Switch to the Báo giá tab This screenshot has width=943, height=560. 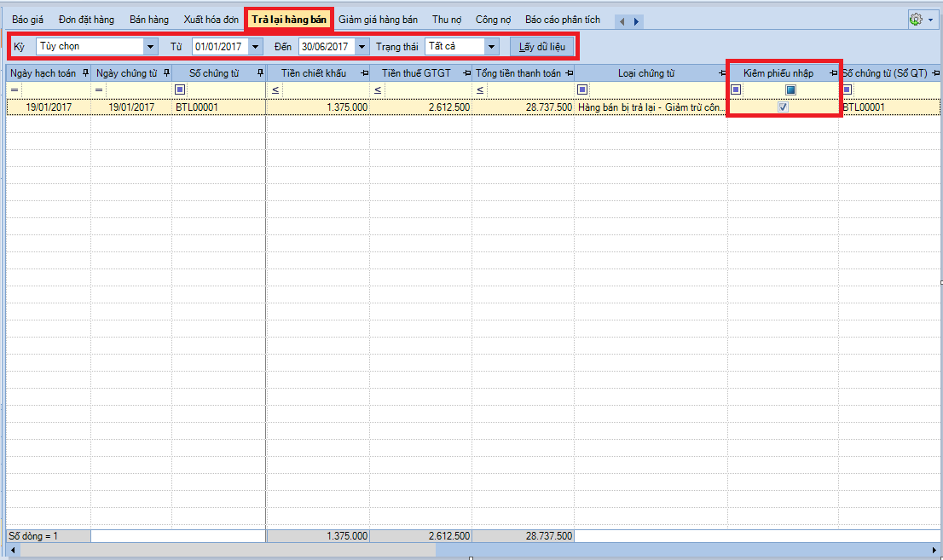click(x=27, y=20)
